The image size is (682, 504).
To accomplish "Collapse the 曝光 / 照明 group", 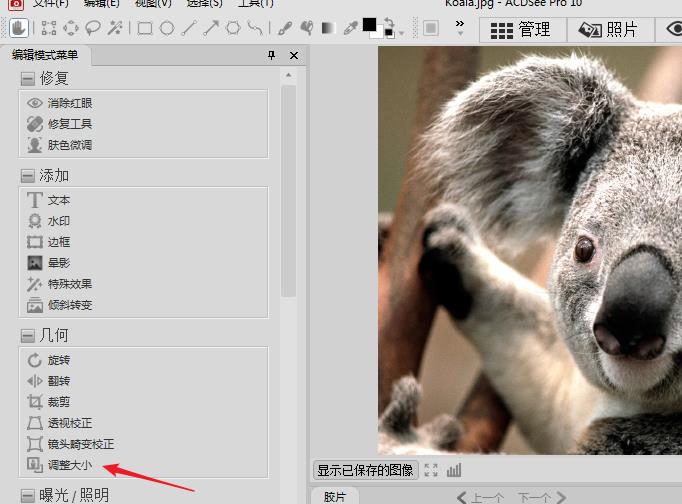I will [x=28, y=496].
